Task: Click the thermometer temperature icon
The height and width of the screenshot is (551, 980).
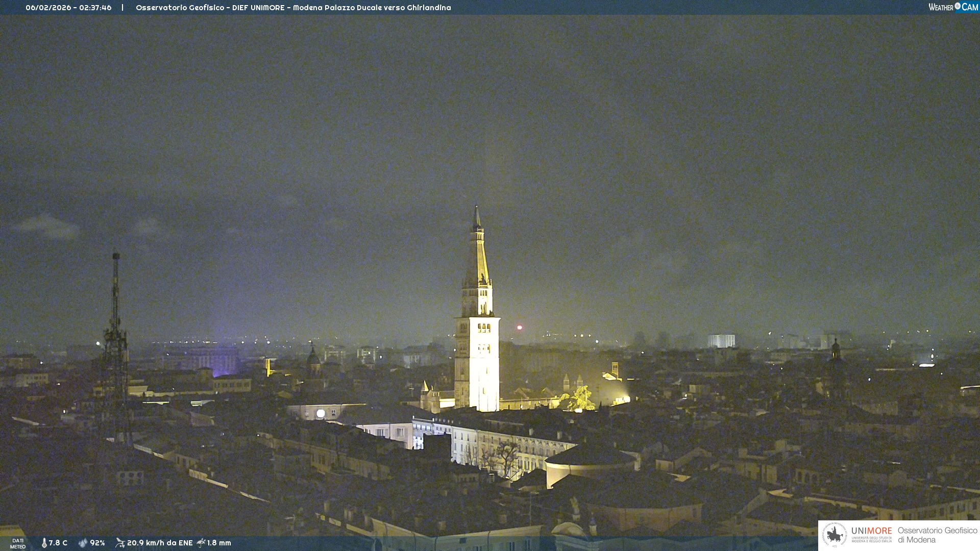Action: point(44,543)
